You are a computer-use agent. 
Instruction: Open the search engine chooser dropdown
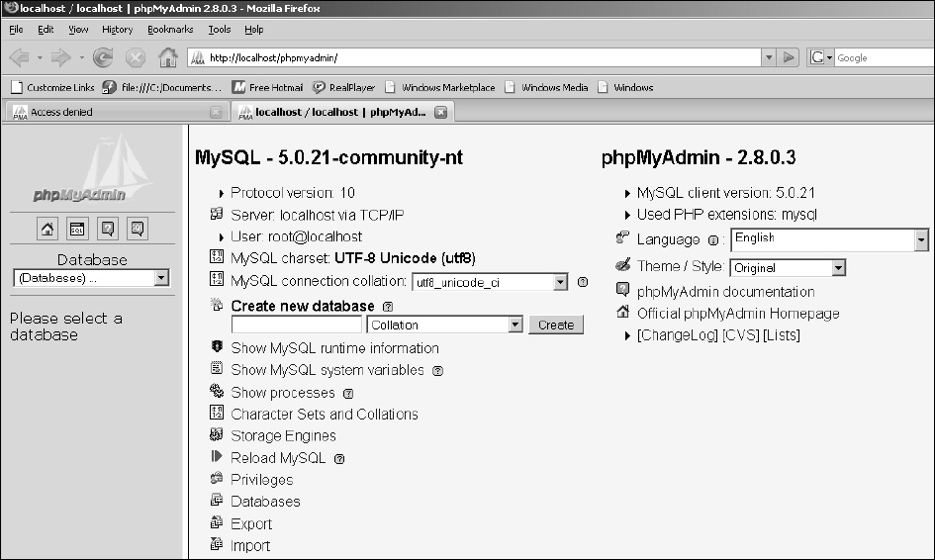[x=820, y=57]
